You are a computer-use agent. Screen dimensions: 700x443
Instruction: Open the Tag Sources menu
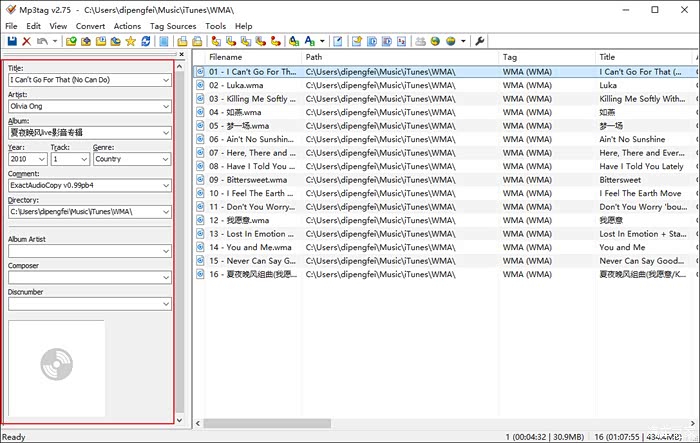(x=173, y=26)
